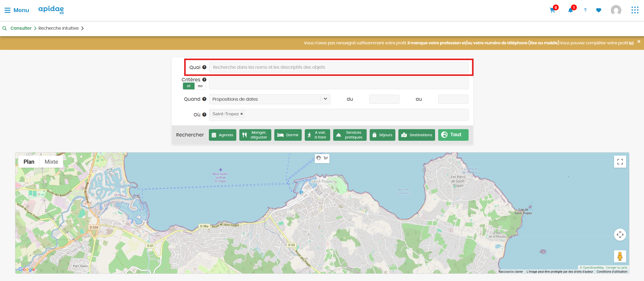Open the shopping cart icon
The width and height of the screenshot is (644, 281).
[x=552, y=10]
